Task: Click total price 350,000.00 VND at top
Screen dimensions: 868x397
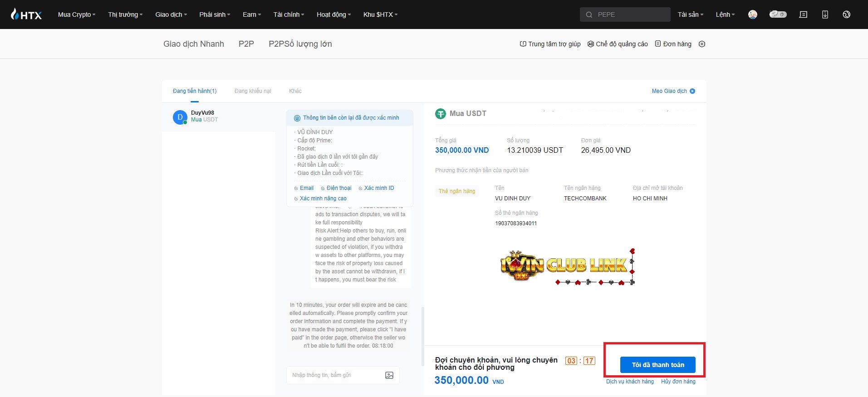Action: tap(462, 150)
